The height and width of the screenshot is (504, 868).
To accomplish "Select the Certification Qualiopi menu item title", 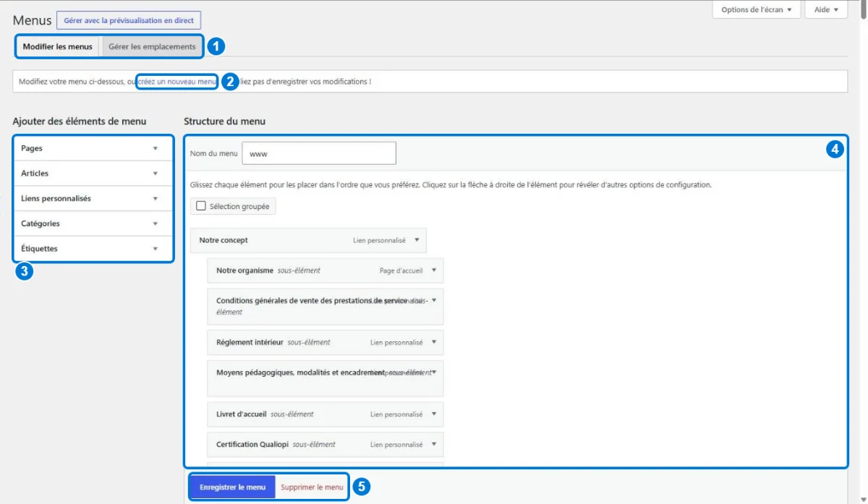I will (x=252, y=445).
